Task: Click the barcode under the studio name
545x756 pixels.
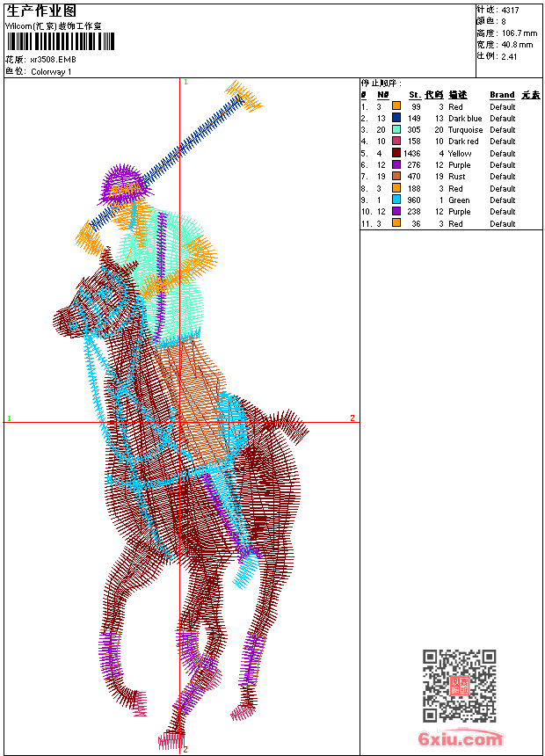Action: point(61,41)
